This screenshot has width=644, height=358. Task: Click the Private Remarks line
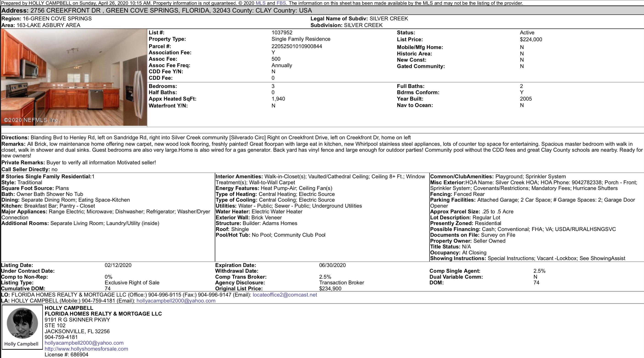[x=79, y=163]
